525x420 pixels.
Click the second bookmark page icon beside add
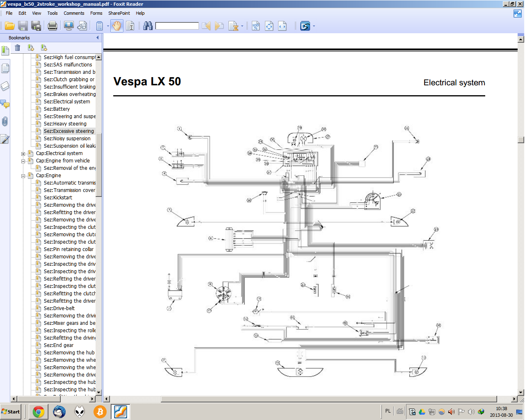44,48
